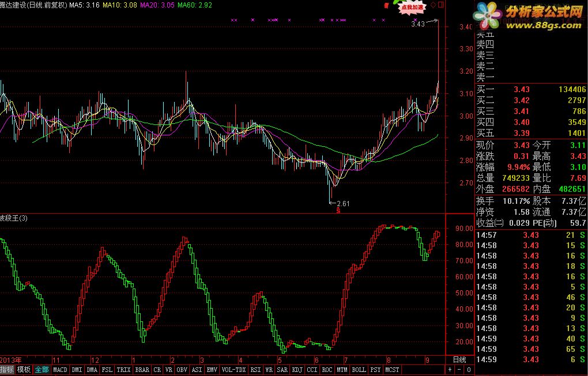Click the red S signal marker under 2.61 low

point(338,211)
